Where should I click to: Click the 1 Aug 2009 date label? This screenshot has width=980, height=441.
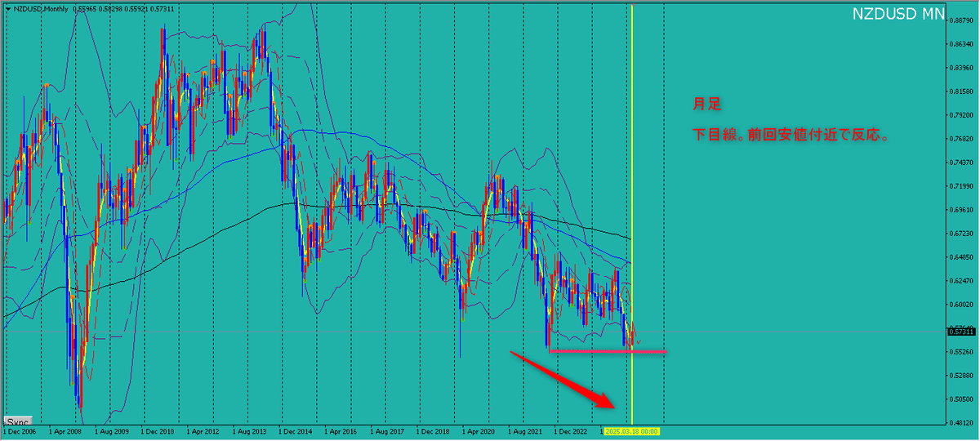pos(111,430)
